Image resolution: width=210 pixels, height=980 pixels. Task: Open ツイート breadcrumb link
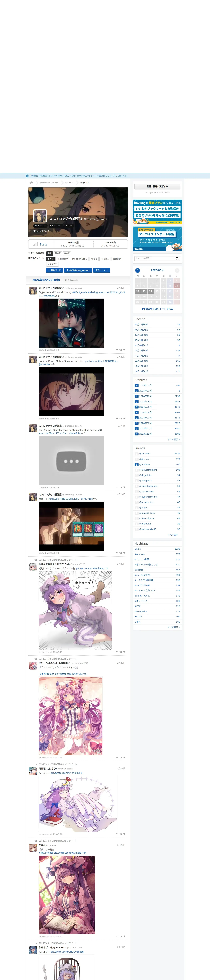(69, 183)
